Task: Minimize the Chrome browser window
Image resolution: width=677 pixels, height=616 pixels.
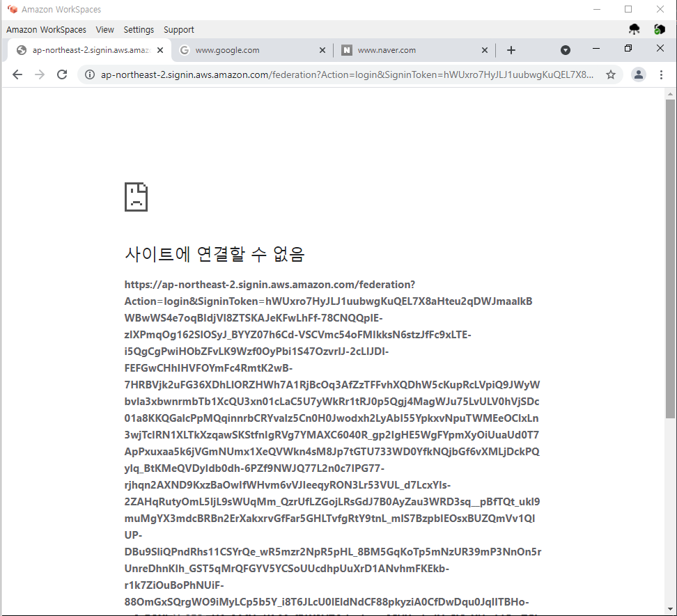Action: click(596, 49)
